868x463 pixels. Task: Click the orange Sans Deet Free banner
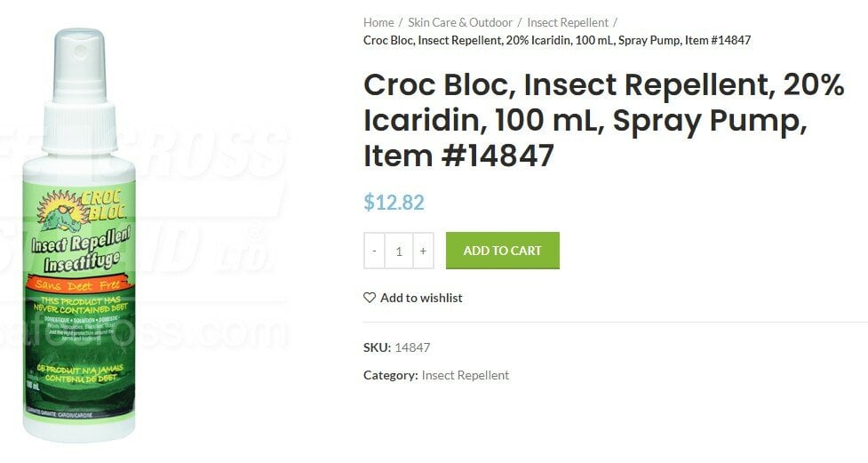pyautogui.click(x=78, y=286)
